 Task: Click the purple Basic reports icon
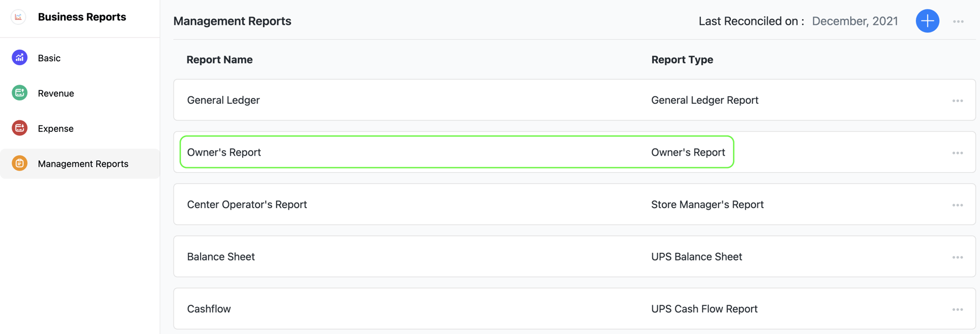tap(19, 57)
